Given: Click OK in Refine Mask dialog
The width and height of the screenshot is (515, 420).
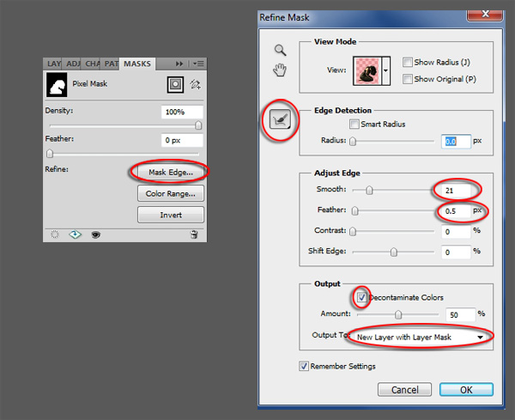Looking at the screenshot, I should (x=466, y=389).
